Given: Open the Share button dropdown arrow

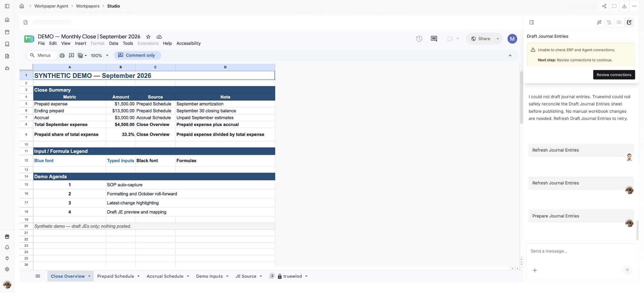Looking at the screenshot, I should [498, 39].
